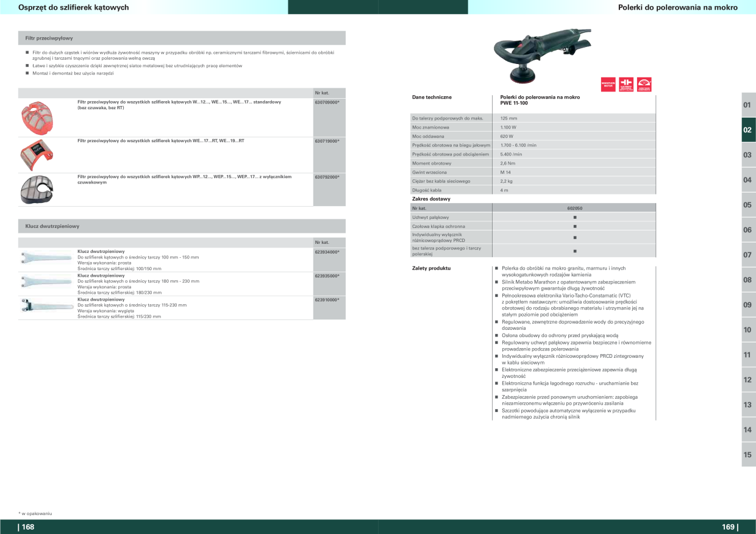Image resolution: width=756 pixels, height=534 pixels.
Task: Click catalog number 630792000*
Action: (327, 177)
